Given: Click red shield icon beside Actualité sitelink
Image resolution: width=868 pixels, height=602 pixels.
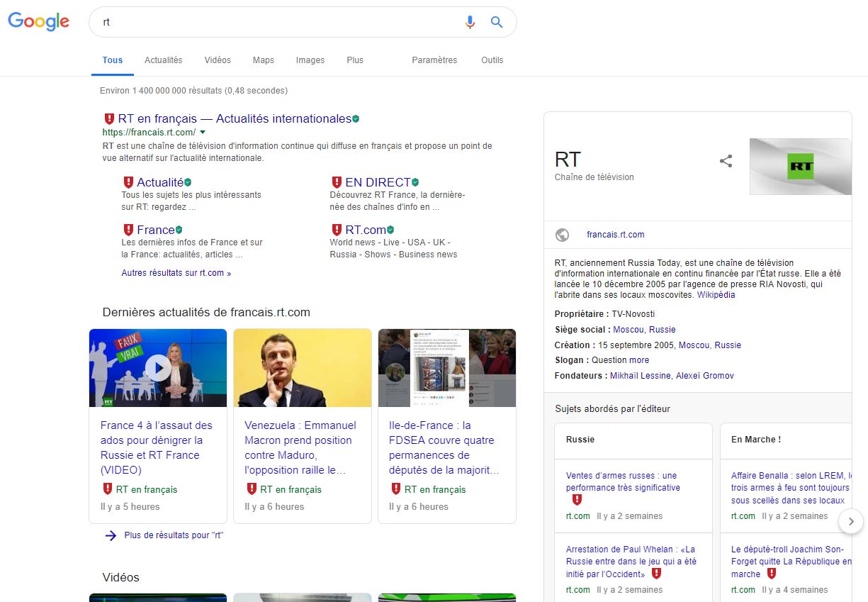Looking at the screenshot, I should click(128, 182).
